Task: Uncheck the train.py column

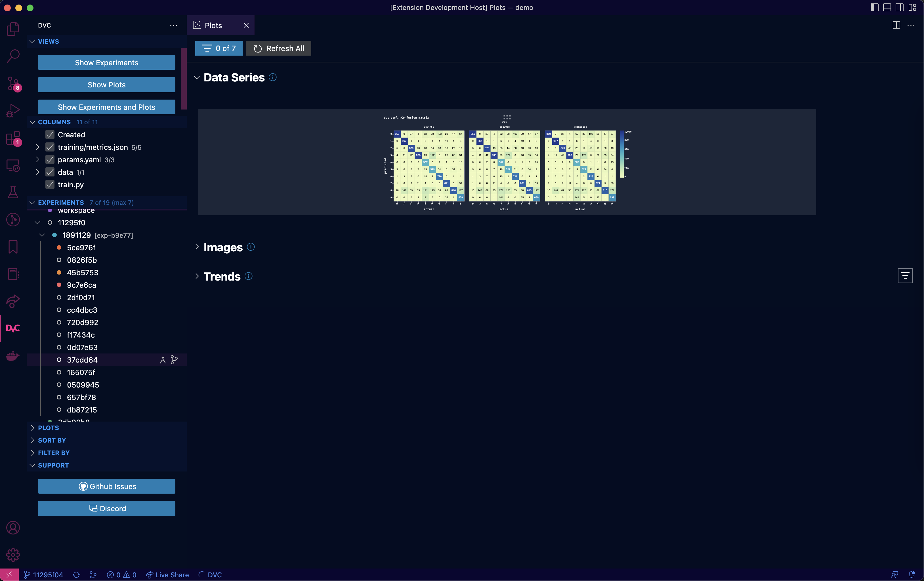Action: pos(50,184)
